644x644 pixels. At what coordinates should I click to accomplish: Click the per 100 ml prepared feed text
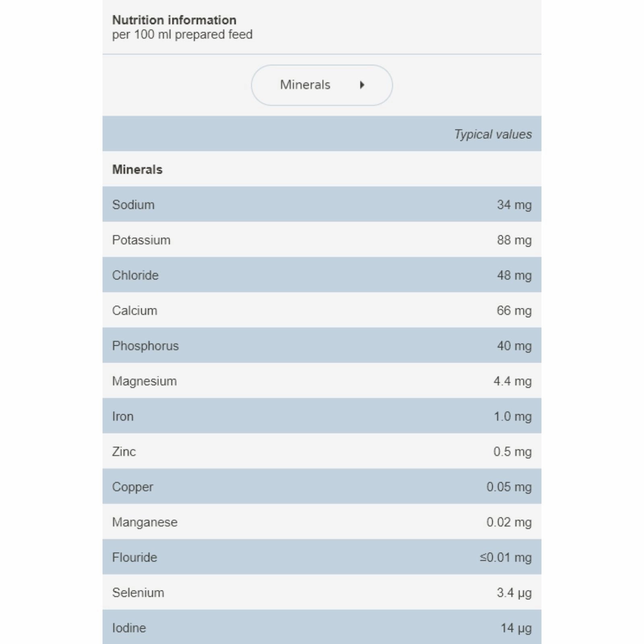pyautogui.click(x=182, y=35)
